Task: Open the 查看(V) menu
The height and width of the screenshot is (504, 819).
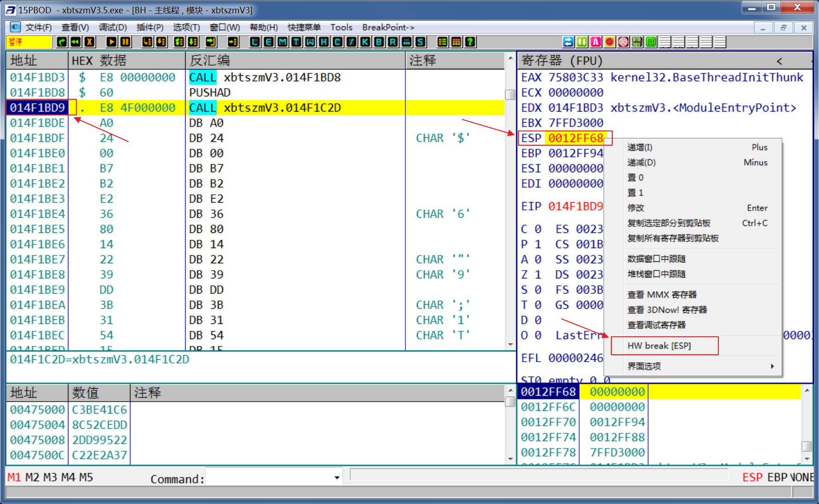Action: click(x=75, y=28)
